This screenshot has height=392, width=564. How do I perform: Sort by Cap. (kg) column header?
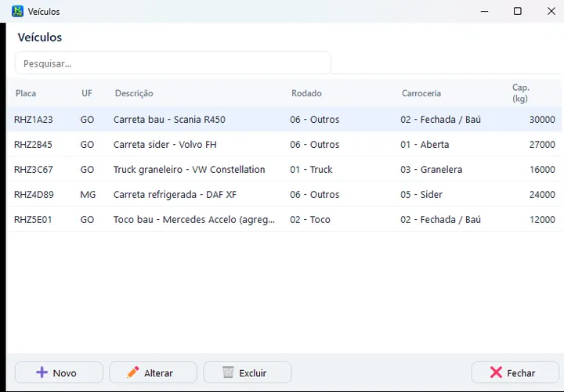click(520, 93)
